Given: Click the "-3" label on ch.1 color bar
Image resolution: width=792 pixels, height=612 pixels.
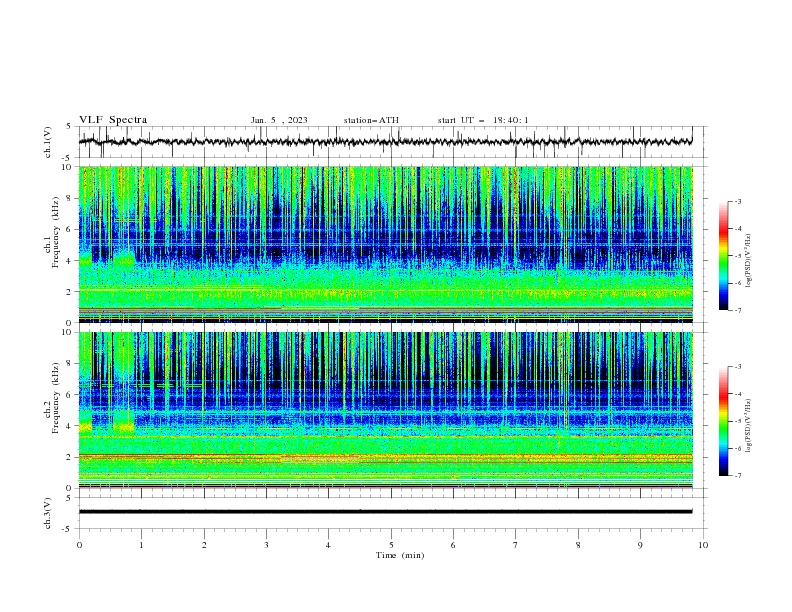Looking at the screenshot, I should tap(738, 201).
